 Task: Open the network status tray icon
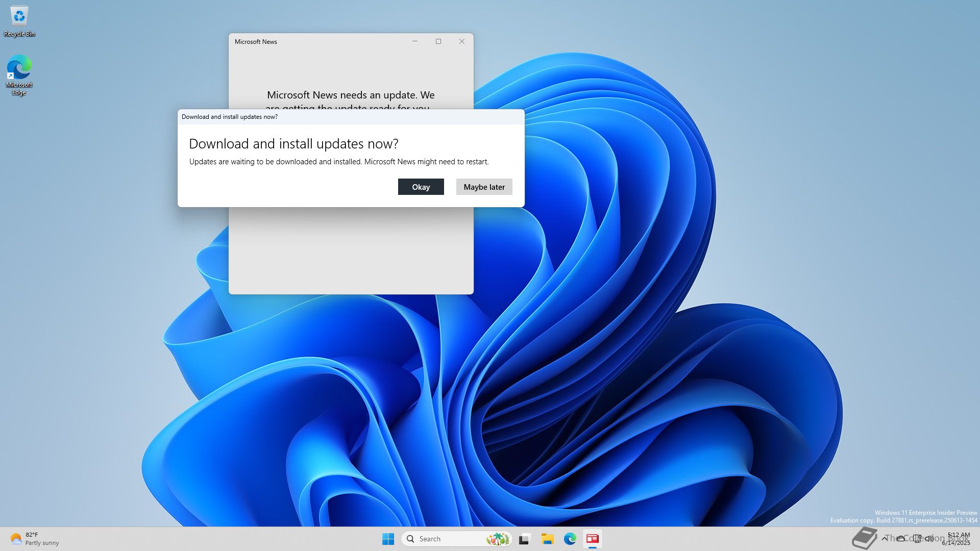coord(917,538)
